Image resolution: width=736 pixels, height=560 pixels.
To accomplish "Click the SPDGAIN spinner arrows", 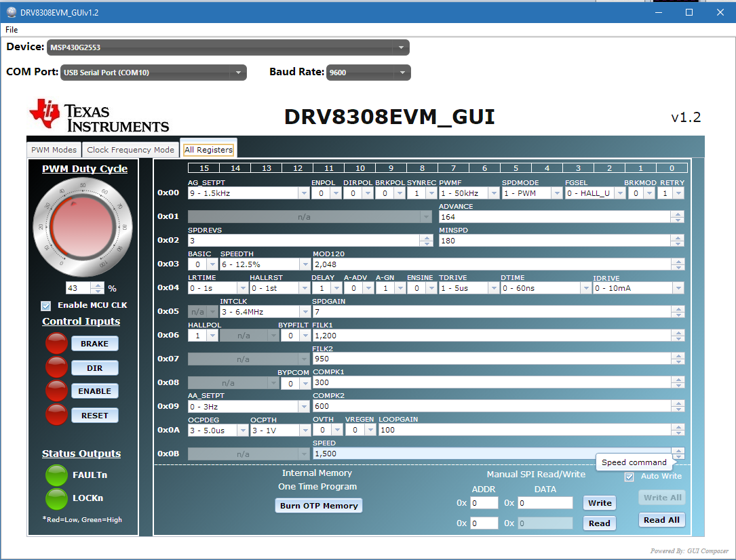I will pos(678,312).
